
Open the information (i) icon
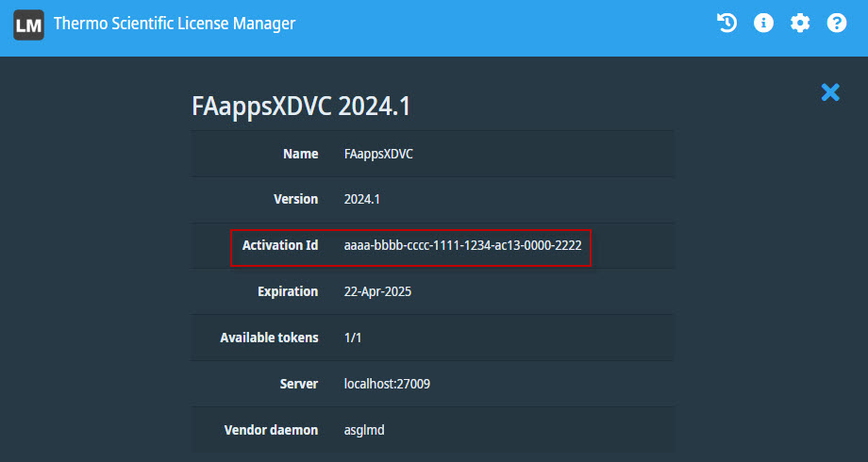pos(763,24)
